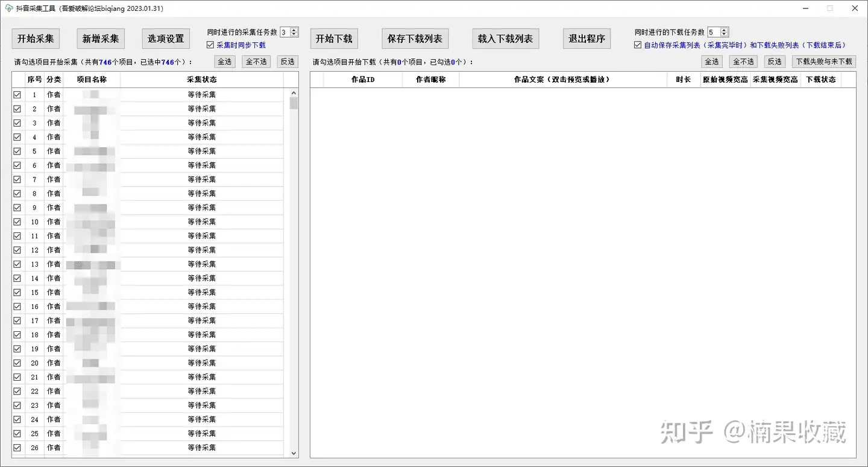Click 载入下载列表 to load list
Viewport: 868px width, 467px height.
coord(505,39)
